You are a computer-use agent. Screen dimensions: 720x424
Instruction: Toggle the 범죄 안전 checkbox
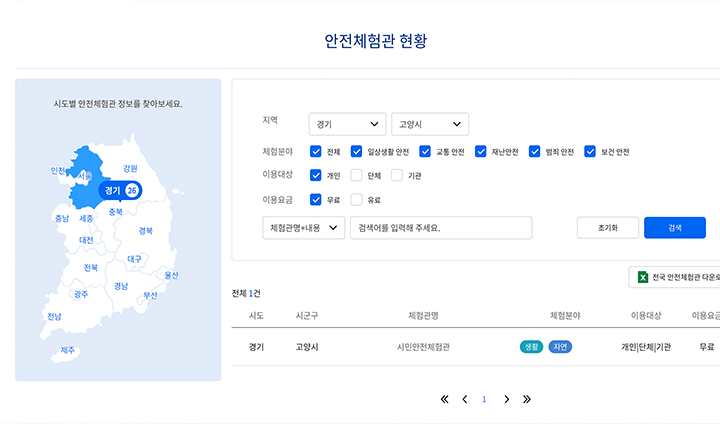tap(534, 152)
